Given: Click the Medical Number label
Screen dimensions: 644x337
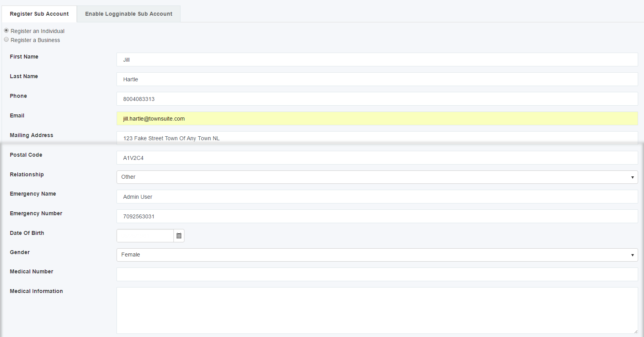Looking at the screenshot, I should click(31, 271).
